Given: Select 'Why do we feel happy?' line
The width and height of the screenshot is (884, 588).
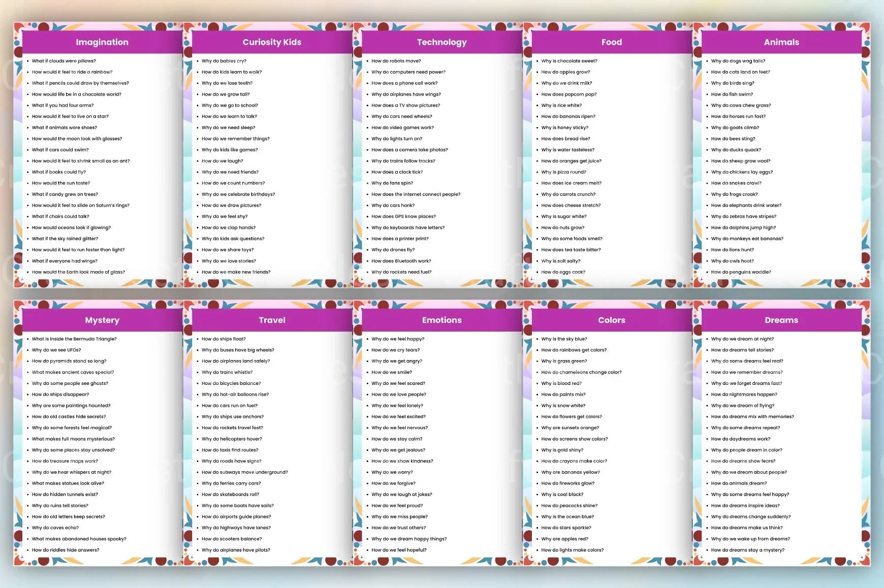Looking at the screenshot, I should click(x=398, y=339).
